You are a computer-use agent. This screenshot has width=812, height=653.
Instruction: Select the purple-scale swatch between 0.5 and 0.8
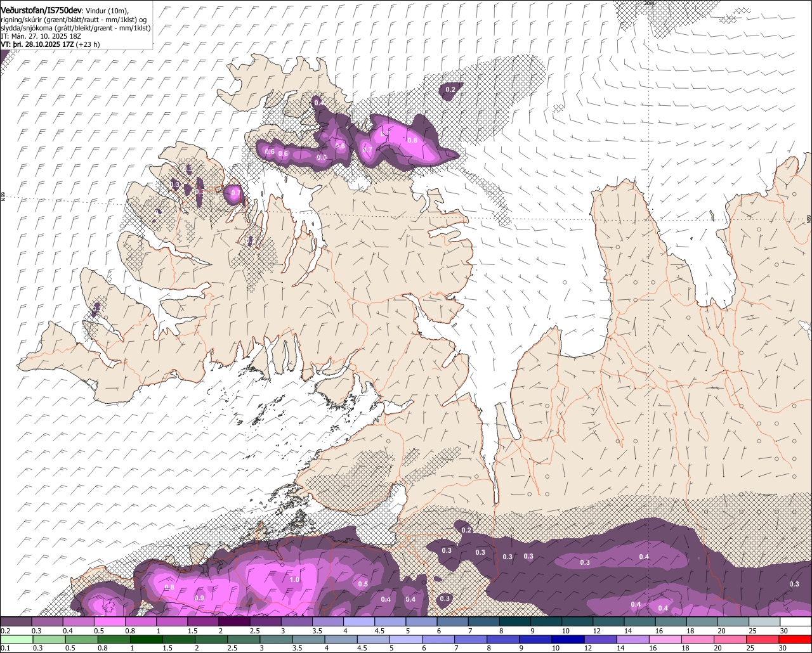[x=110, y=621]
